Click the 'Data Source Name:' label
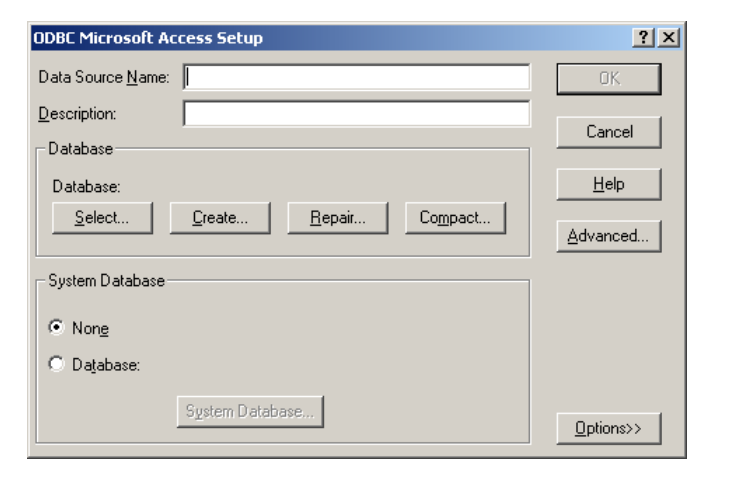 click(x=104, y=77)
